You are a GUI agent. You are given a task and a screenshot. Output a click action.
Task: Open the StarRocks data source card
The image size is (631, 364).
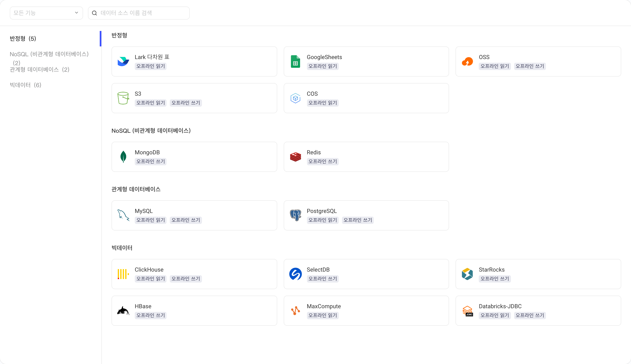tap(538, 274)
